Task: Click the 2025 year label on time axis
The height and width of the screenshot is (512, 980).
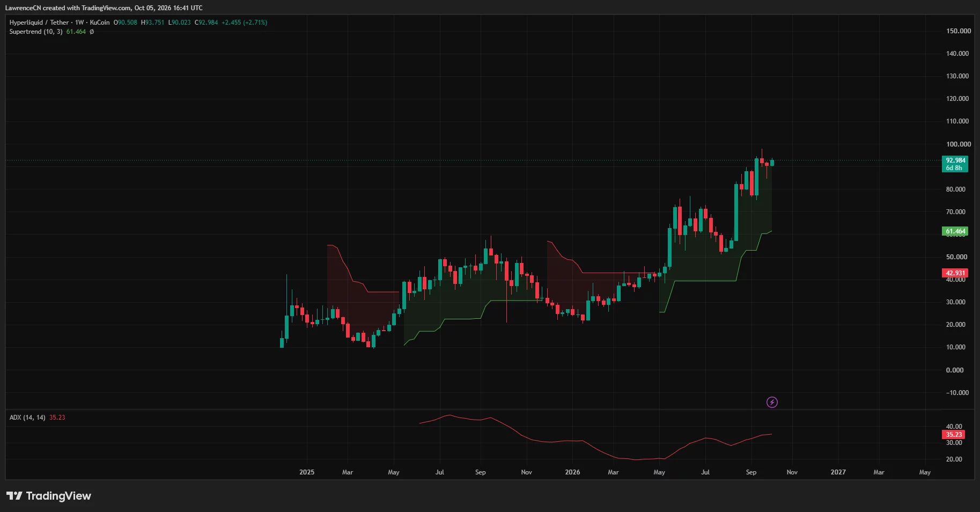Action: [307, 472]
